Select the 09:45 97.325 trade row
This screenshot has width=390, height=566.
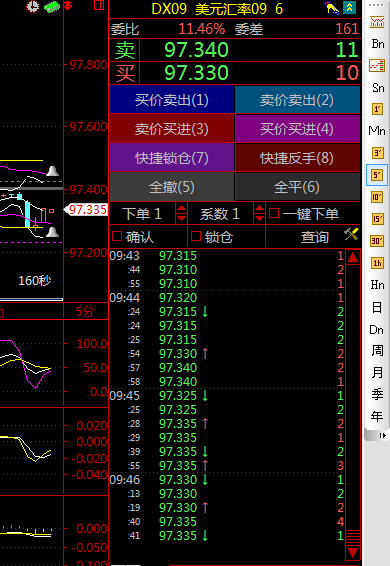tap(227, 396)
